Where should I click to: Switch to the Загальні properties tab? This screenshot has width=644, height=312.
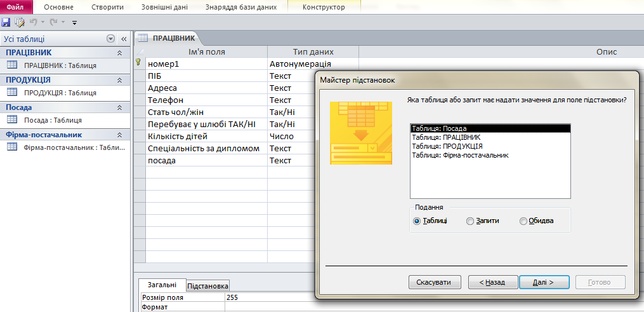pos(162,285)
